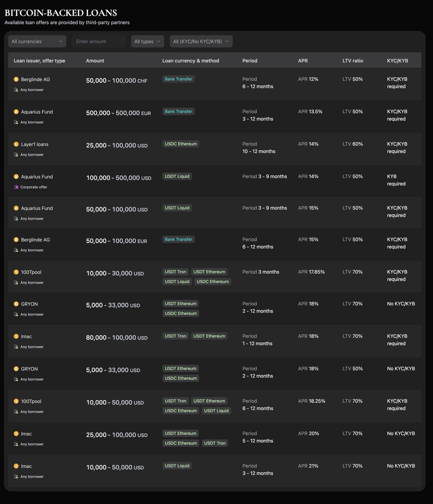Click the Bitcoin-Backed Loans heading
Image resolution: width=433 pixels, height=504 pixels.
click(61, 13)
